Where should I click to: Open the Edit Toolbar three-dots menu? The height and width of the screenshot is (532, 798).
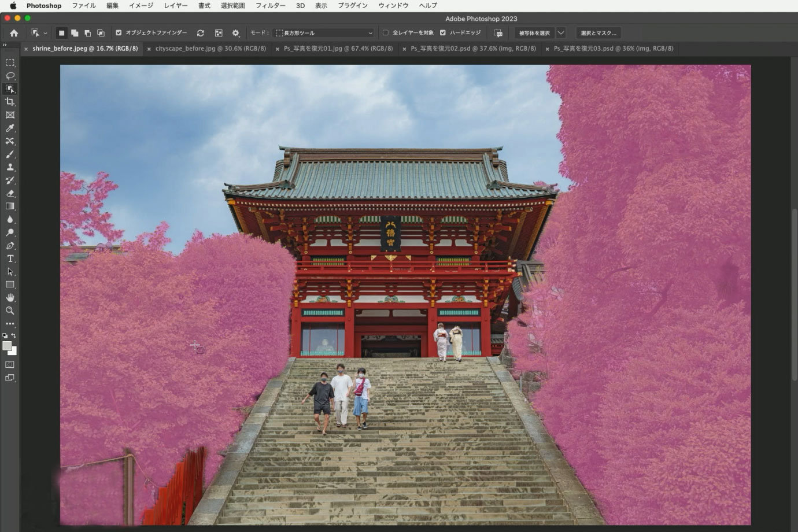(10, 324)
